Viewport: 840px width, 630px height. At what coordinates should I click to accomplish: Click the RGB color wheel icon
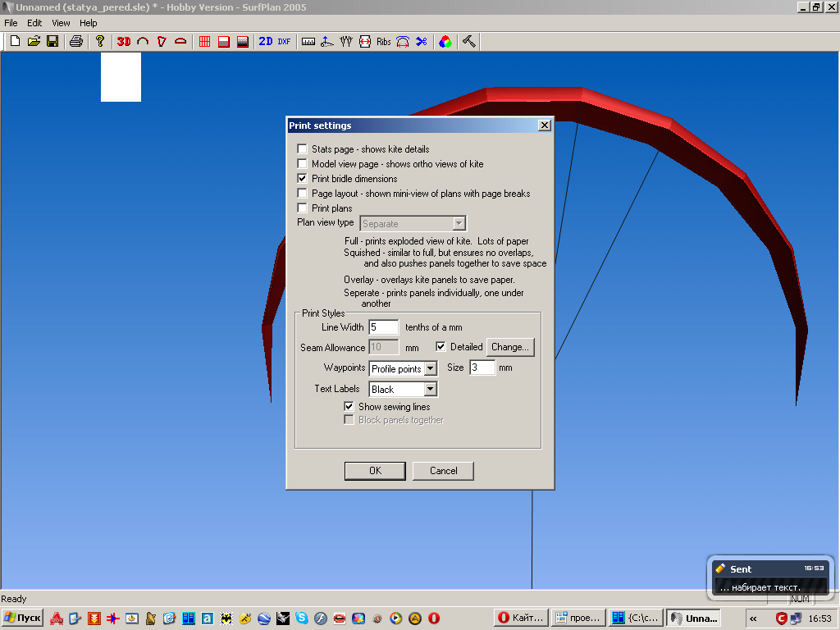(x=445, y=41)
